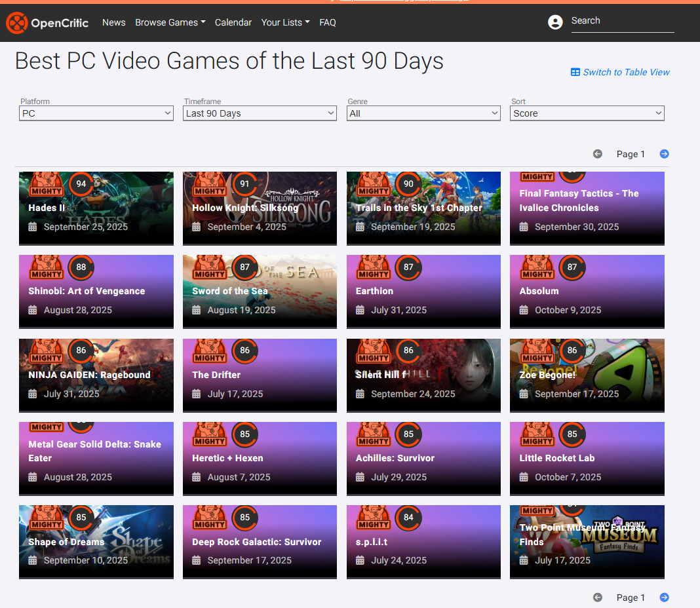The image size is (700, 608).
Task: Click Switch to Table View link
Action: coord(626,72)
